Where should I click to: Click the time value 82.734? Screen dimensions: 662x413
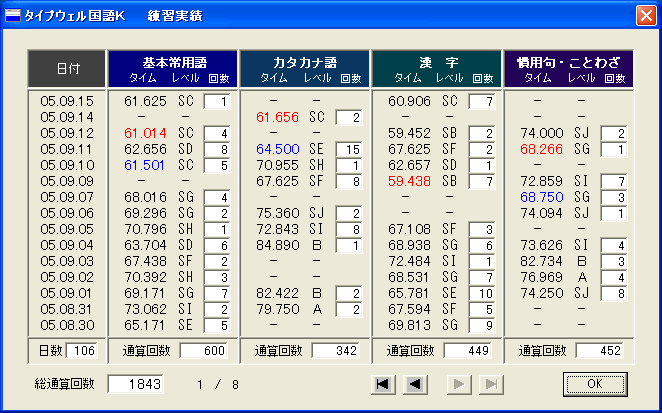coord(542,261)
